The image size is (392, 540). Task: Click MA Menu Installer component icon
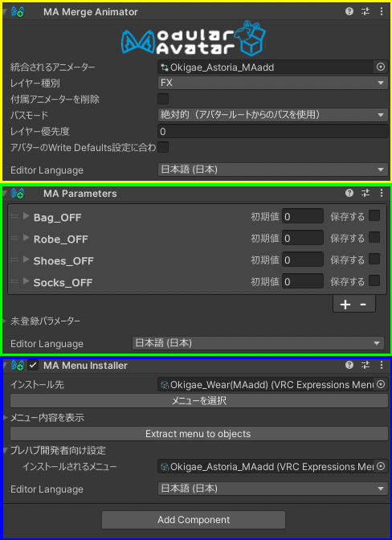(x=18, y=365)
